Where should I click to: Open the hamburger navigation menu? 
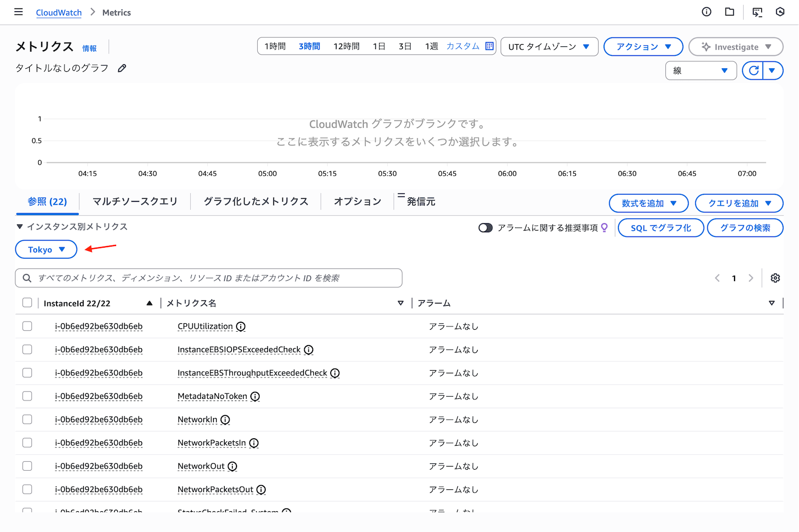[19, 12]
